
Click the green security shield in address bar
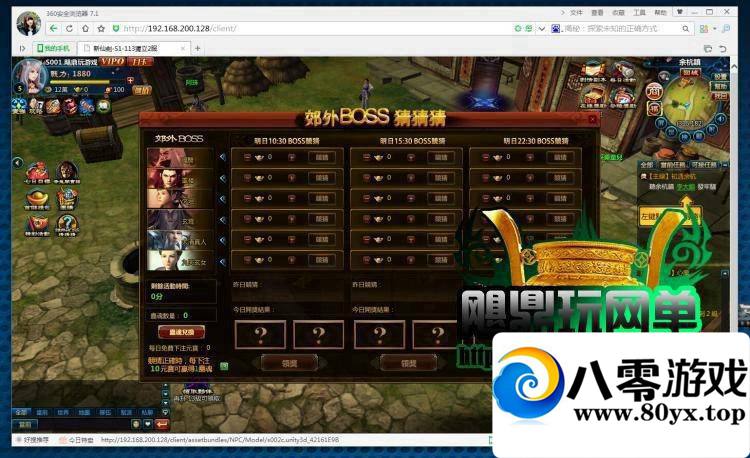coord(116,29)
